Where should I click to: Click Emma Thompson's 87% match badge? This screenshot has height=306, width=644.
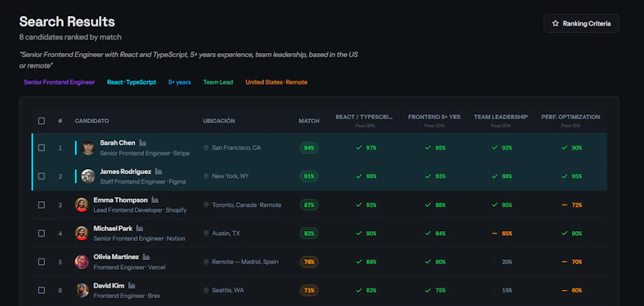(x=309, y=205)
